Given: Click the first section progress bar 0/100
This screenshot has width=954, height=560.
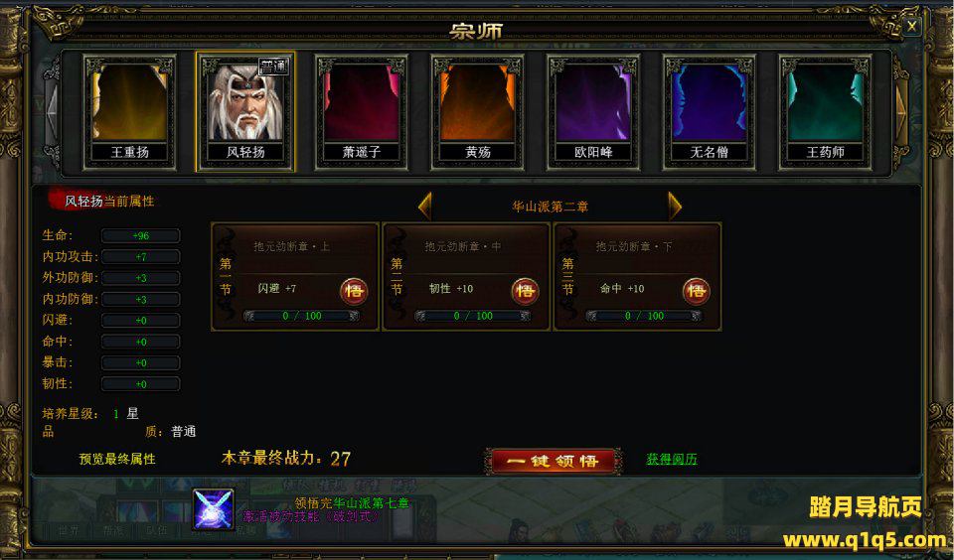Looking at the screenshot, I should 302,316.
